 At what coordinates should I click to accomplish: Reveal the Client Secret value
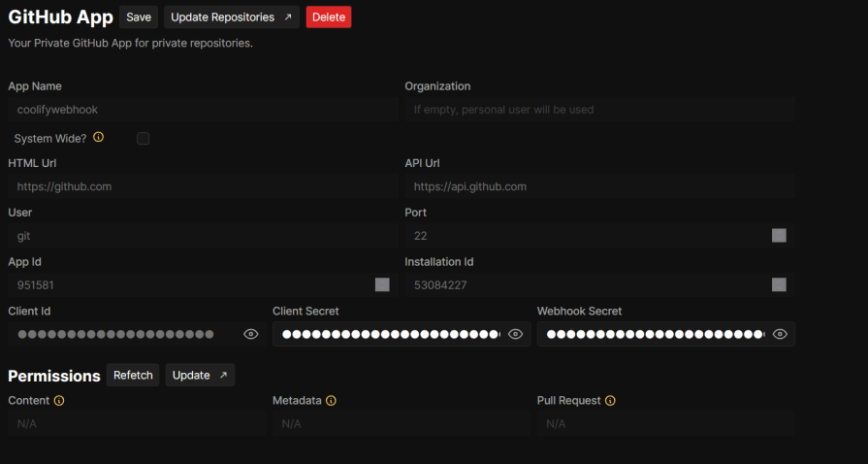515,334
